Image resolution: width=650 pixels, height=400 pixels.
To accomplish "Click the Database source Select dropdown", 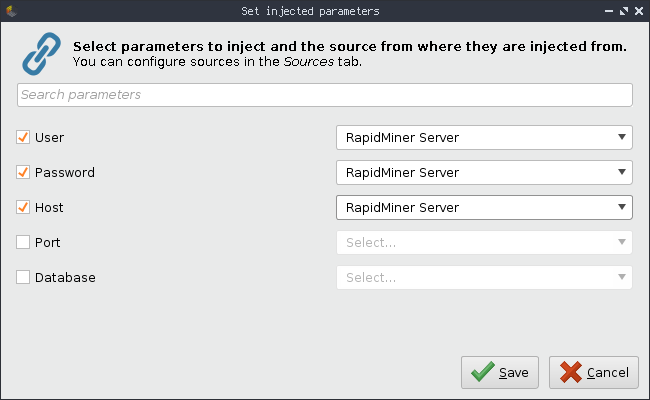I will point(484,277).
